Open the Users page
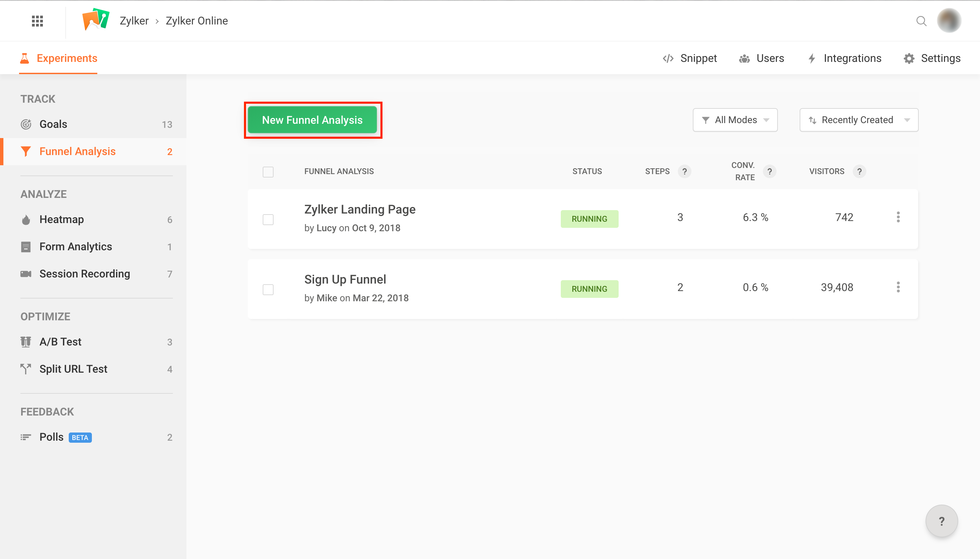Viewport: 980px width, 559px height. [x=762, y=58]
